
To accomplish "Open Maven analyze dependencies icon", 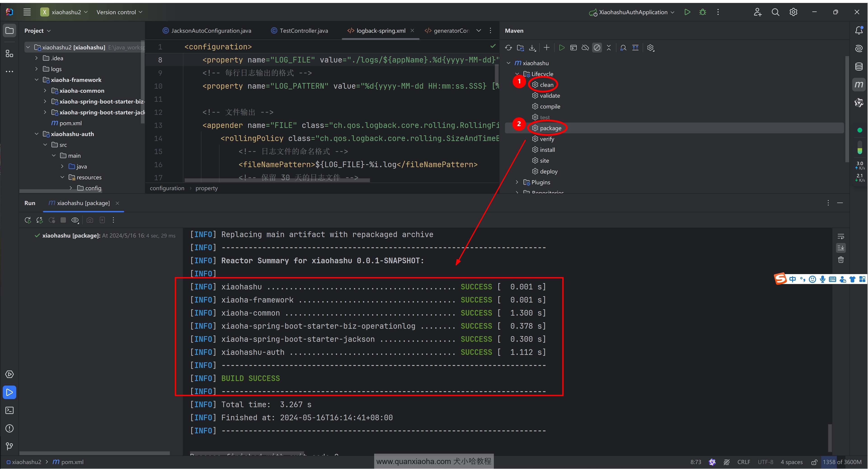I will pyautogui.click(x=623, y=48).
